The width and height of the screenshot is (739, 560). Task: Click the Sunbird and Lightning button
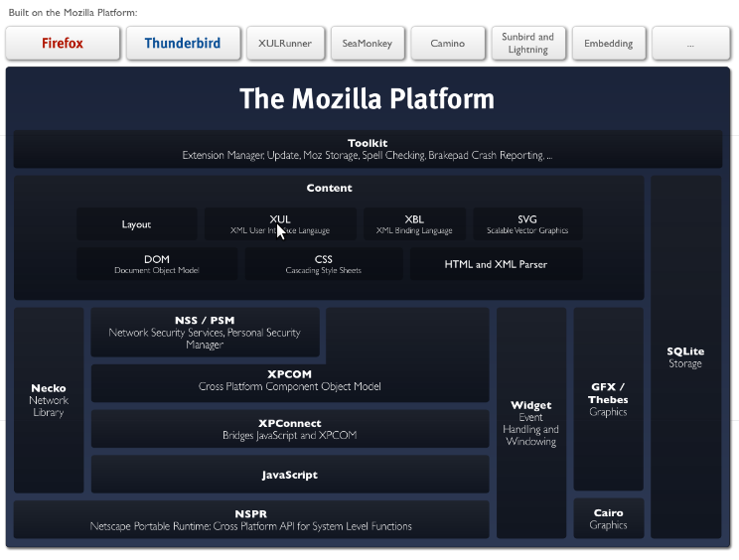pyautogui.click(x=527, y=43)
